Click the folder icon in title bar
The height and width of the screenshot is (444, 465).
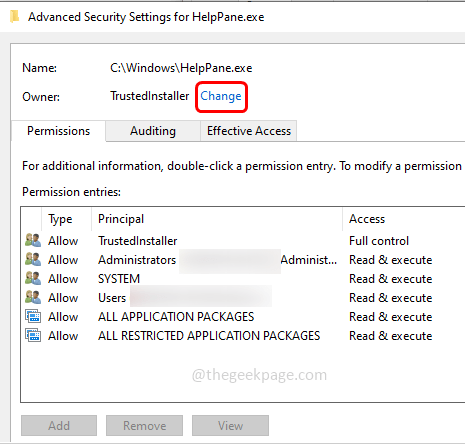click(x=15, y=16)
